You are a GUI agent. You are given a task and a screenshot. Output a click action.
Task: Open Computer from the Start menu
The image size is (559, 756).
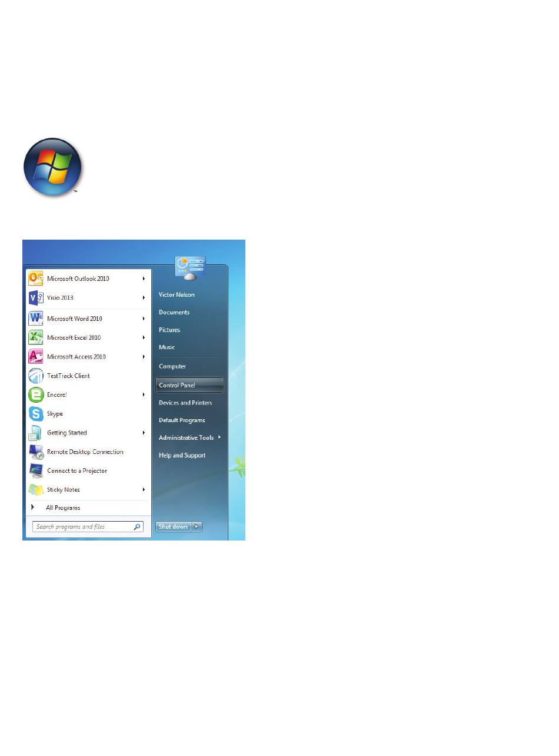172,366
